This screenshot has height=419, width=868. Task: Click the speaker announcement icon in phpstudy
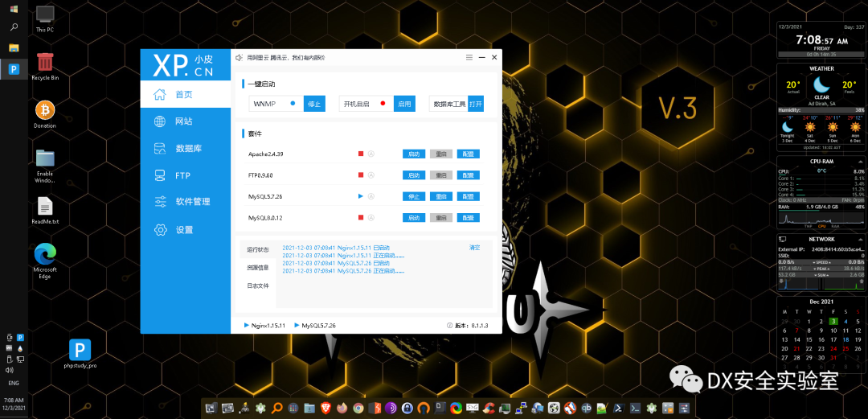240,58
